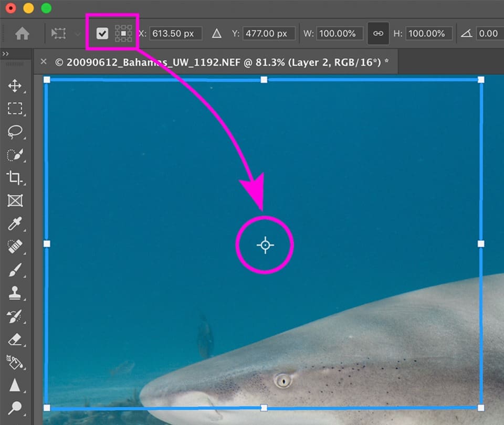
Task: Enable the reference point checkbox
Action: click(103, 33)
